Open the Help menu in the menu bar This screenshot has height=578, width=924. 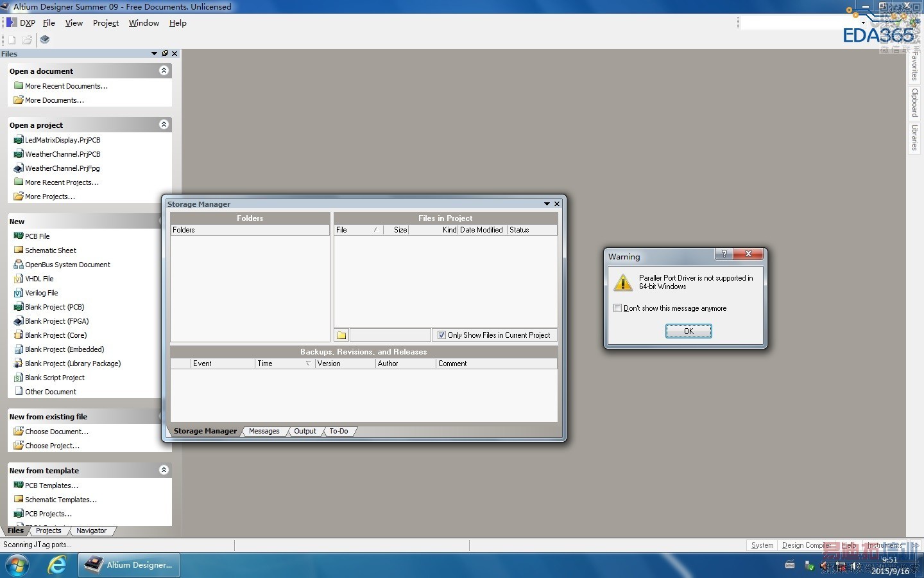tap(178, 22)
